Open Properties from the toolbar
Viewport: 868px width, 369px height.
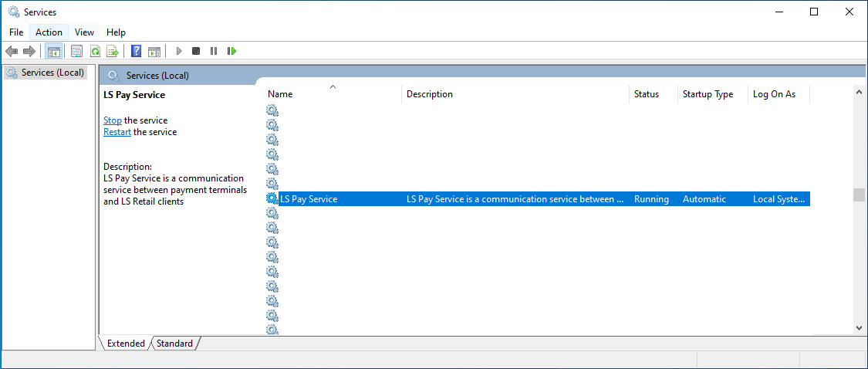pos(77,52)
